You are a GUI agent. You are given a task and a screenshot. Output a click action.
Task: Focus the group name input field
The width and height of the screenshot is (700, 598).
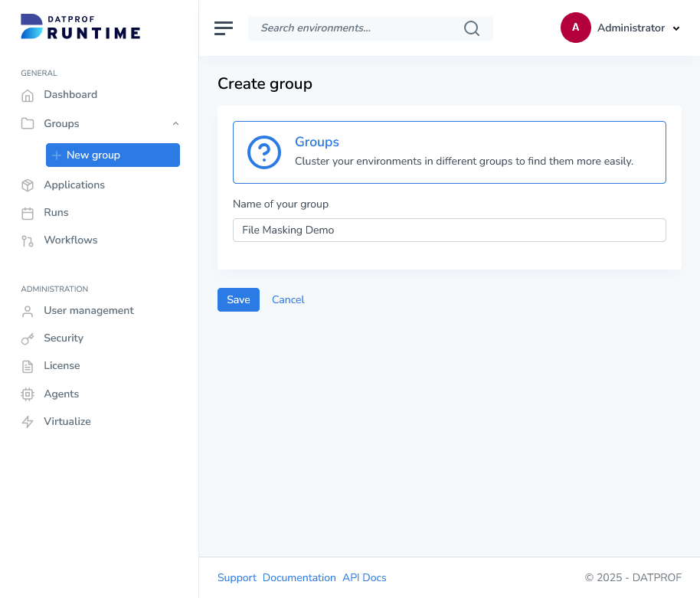(449, 230)
